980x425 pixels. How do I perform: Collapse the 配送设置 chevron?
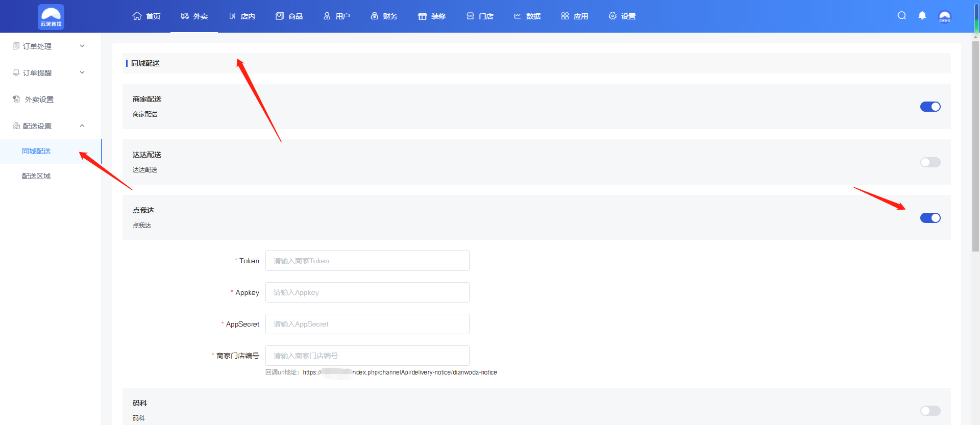pyautogui.click(x=82, y=126)
